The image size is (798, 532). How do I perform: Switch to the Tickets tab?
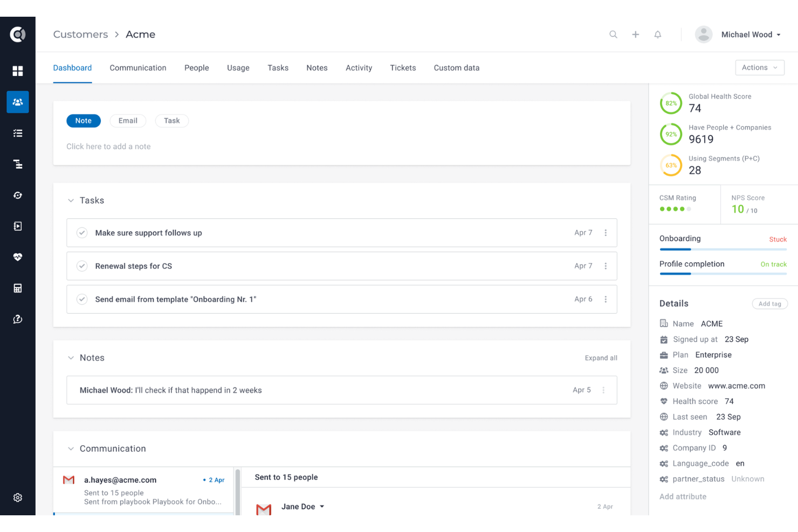403,67
